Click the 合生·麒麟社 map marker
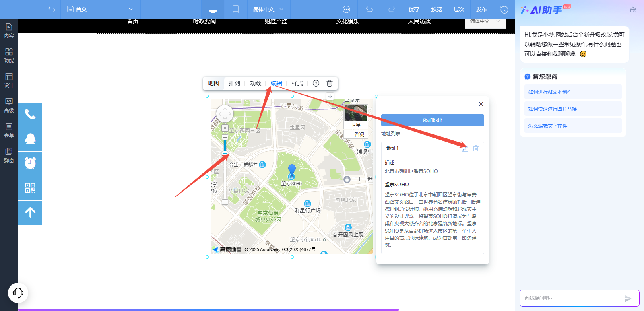644x311 pixels. pos(262,164)
